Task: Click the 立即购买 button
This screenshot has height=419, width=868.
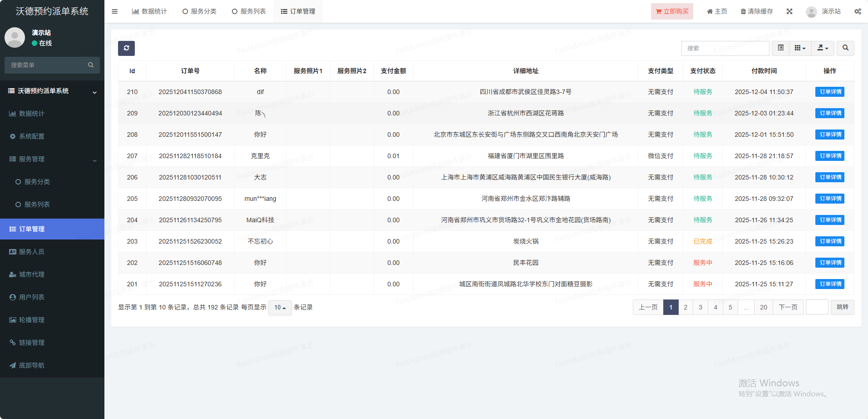Action: point(672,11)
